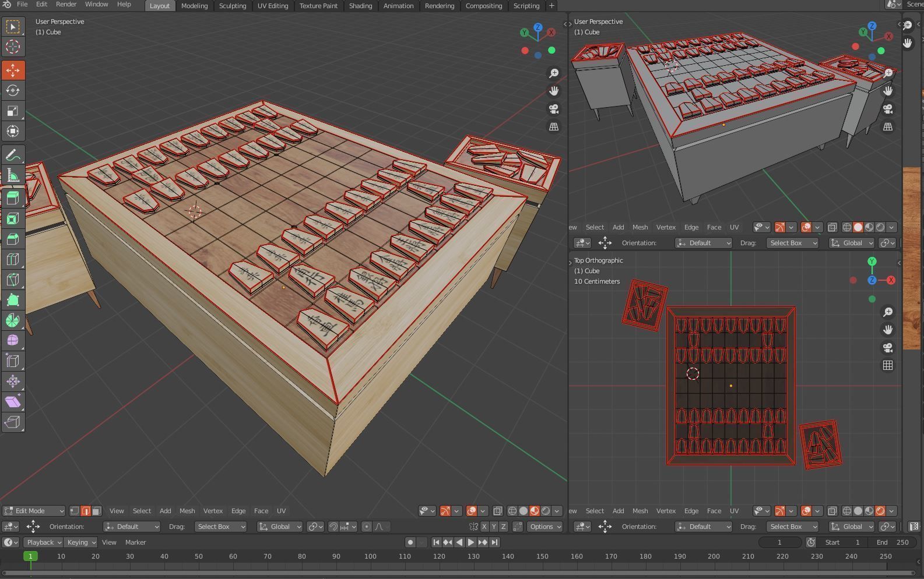
Task: Jump to the timeline start frame
Action: point(436,542)
